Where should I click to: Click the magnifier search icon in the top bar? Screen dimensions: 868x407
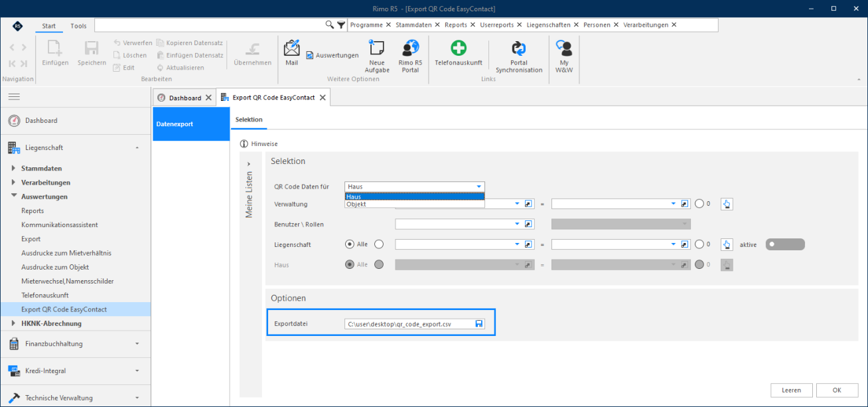tap(330, 25)
